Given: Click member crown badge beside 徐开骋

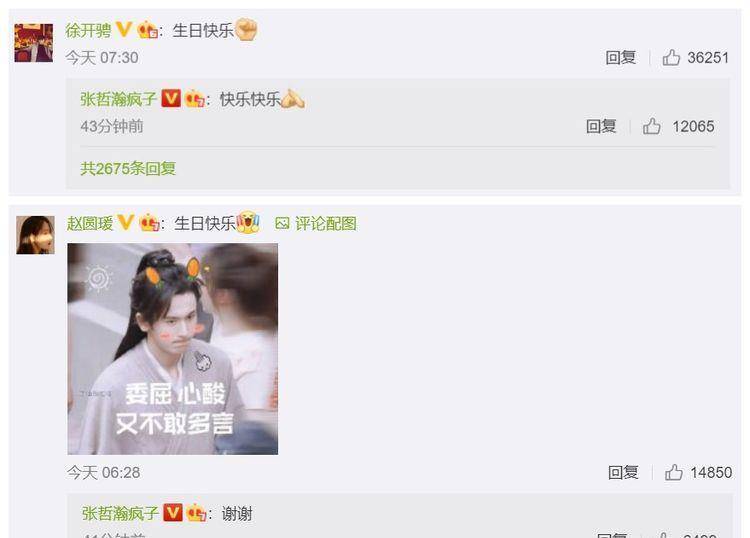Looking at the screenshot, I should pyautogui.click(x=147, y=31).
